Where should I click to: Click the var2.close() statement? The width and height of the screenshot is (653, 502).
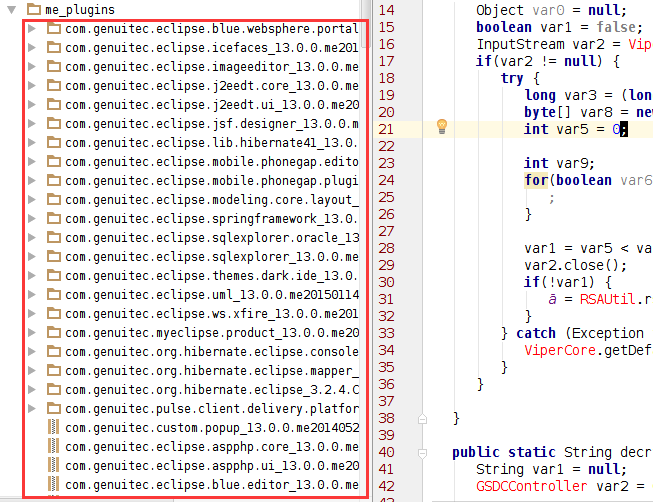pos(575,265)
